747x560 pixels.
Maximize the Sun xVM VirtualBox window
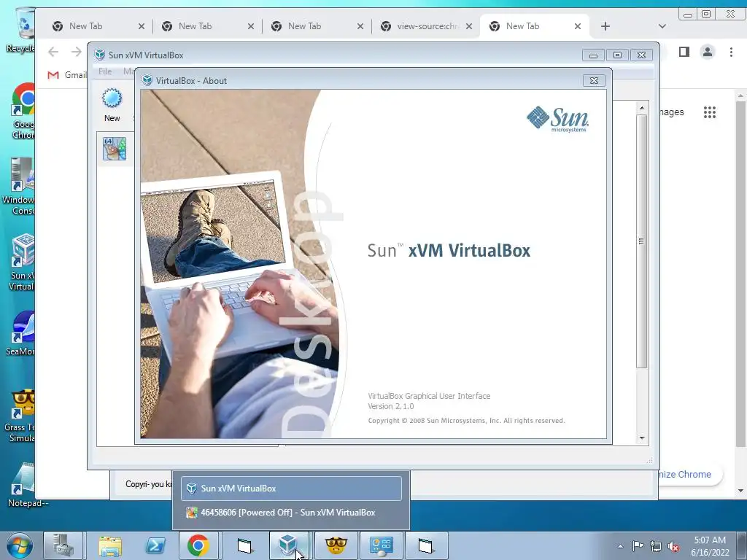coord(617,55)
